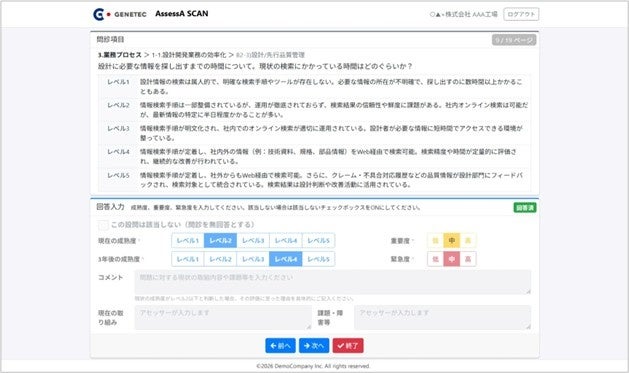The width and height of the screenshot is (629, 373).
Task: Select レベル2 for 3年後の成熟度
Action: [x=220, y=259]
